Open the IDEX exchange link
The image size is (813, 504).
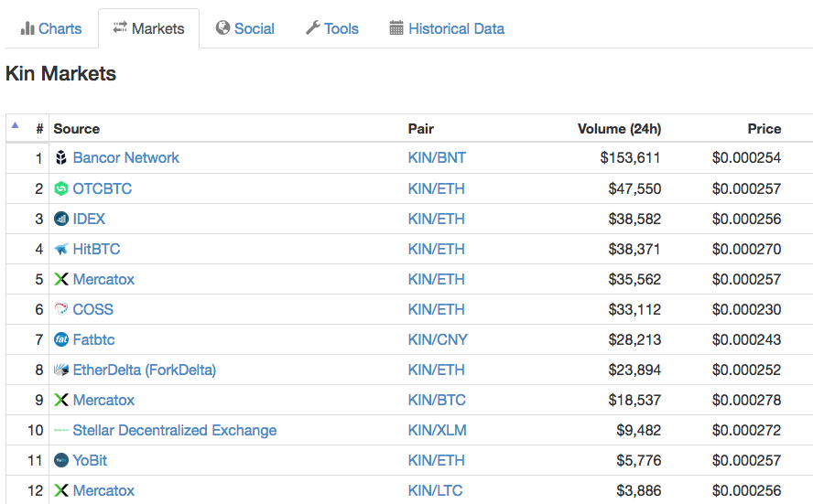[x=89, y=219]
